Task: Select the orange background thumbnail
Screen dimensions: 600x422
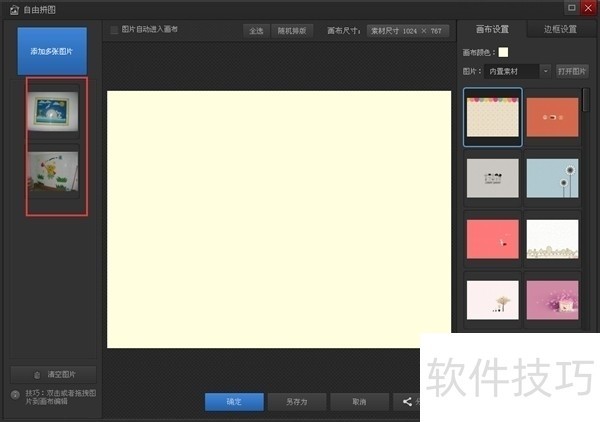Action: coord(553,117)
